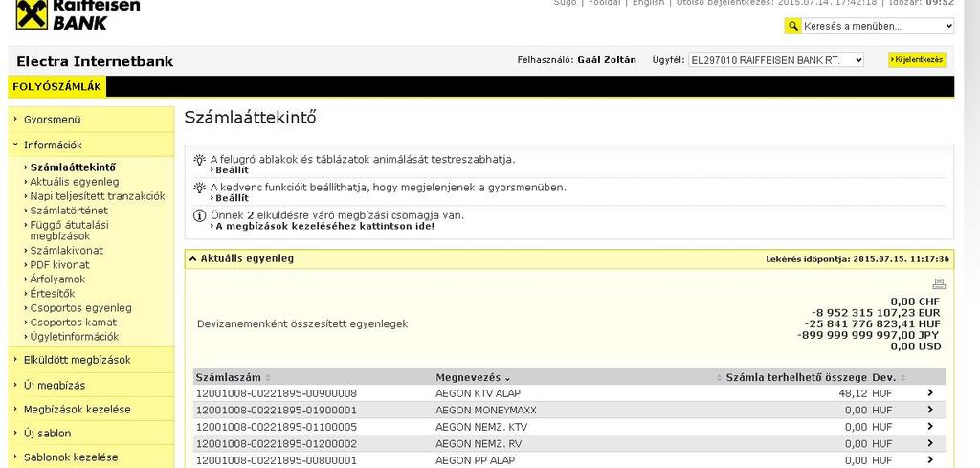
Task: Click the 48,12 balance value
Action: [853, 393]
